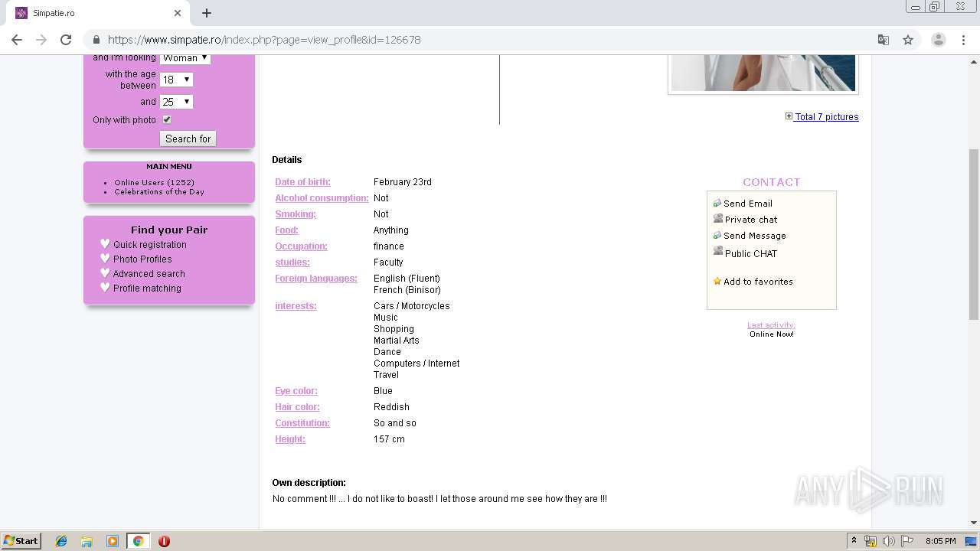Open the maximum age 25 dropdown
Image resolution: width=980 pixels, height=551 pixels.
coord(176,102)
